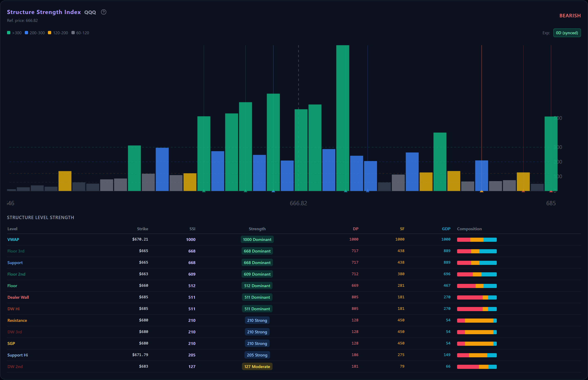Viewport: 588px width, 380px height.
Task: Select the DW 2nd level label
Action: pyautogui.click(x=15, y=366)
